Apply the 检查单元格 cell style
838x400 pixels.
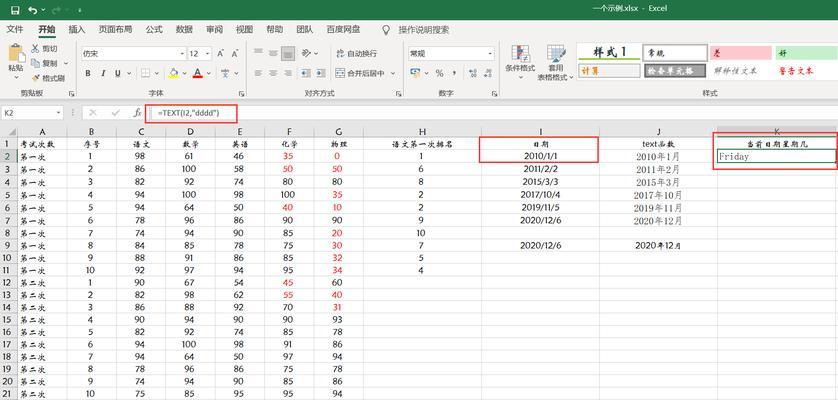click(x=674, y=71)
